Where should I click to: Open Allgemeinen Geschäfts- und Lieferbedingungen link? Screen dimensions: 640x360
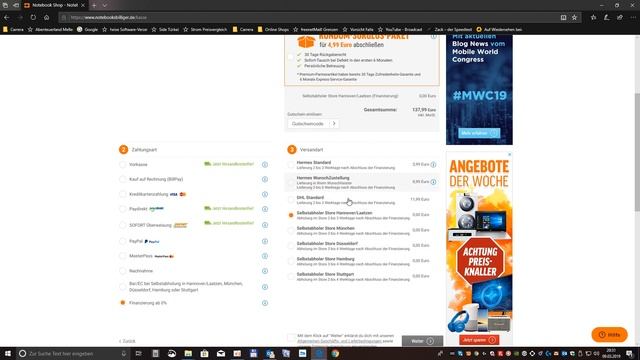pos(340,341)
